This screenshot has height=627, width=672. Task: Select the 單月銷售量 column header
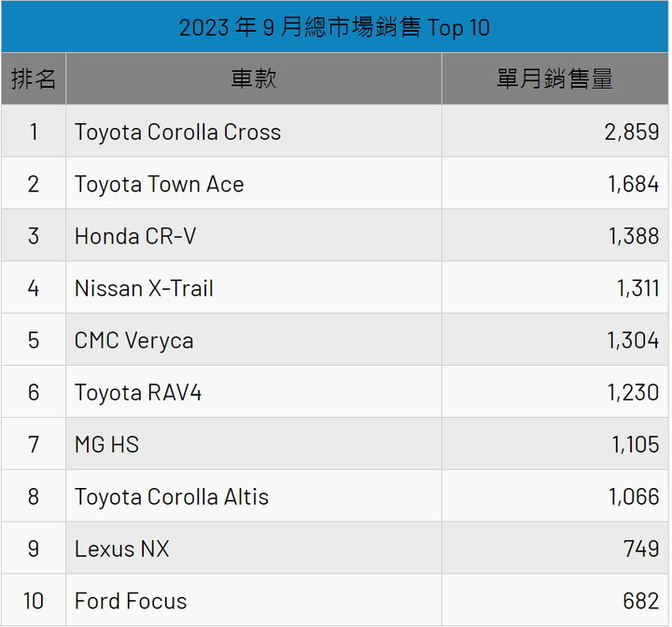click(x=554, y=79)
